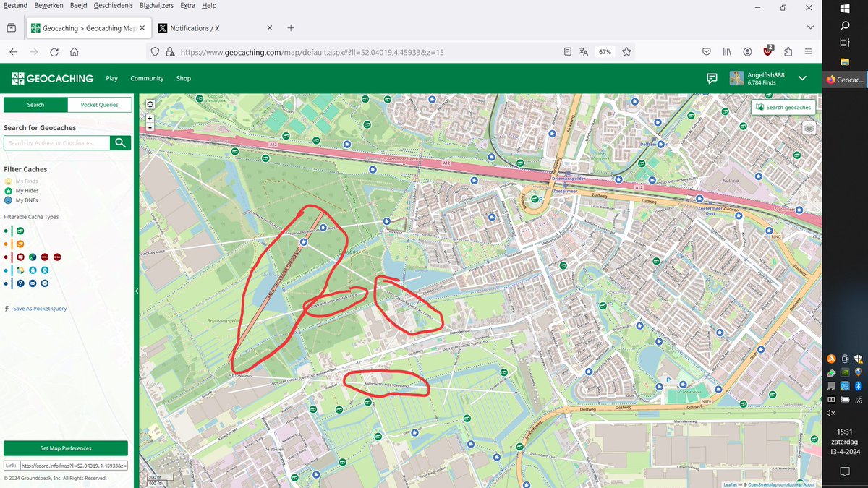The height and width of the screenshot is (488, 868).
Task: Reload the current page
Action: coord(54,52)
